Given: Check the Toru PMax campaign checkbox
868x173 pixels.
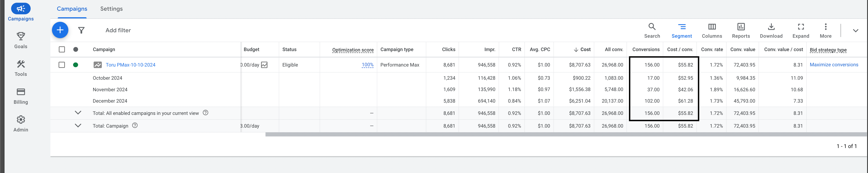Looking at the screenshot, I should pyautogui.click(x=62, y=65).
